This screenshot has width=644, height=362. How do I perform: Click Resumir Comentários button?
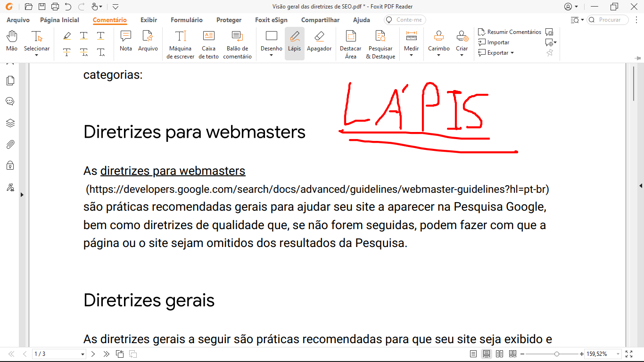pos(510,32)
